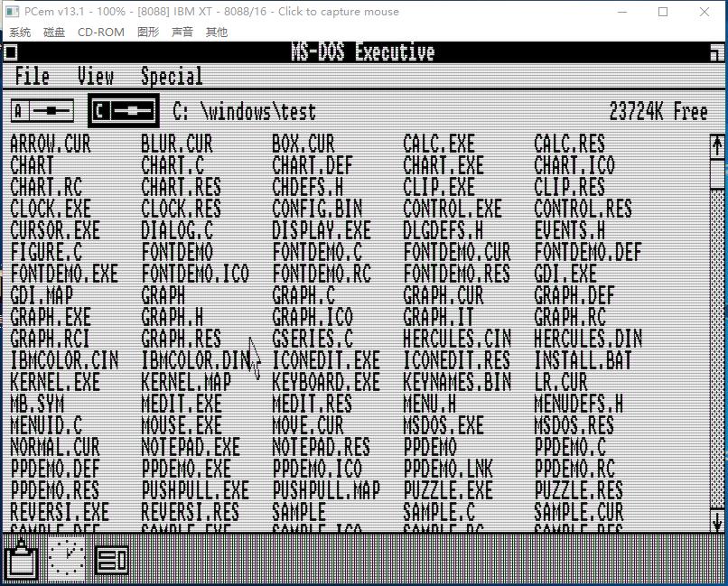Screen dimensions: 728x586
Task: Select the file KEYBOARD.EXE
Action: click(326, 382)
